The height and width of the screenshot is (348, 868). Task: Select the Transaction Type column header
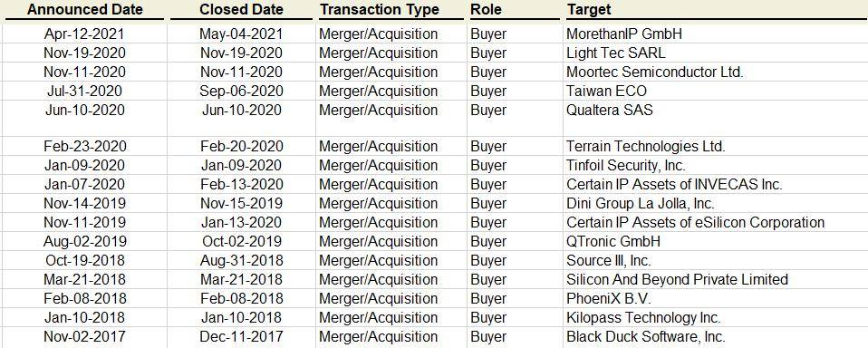pyautogui.click(x=380, y=9)
